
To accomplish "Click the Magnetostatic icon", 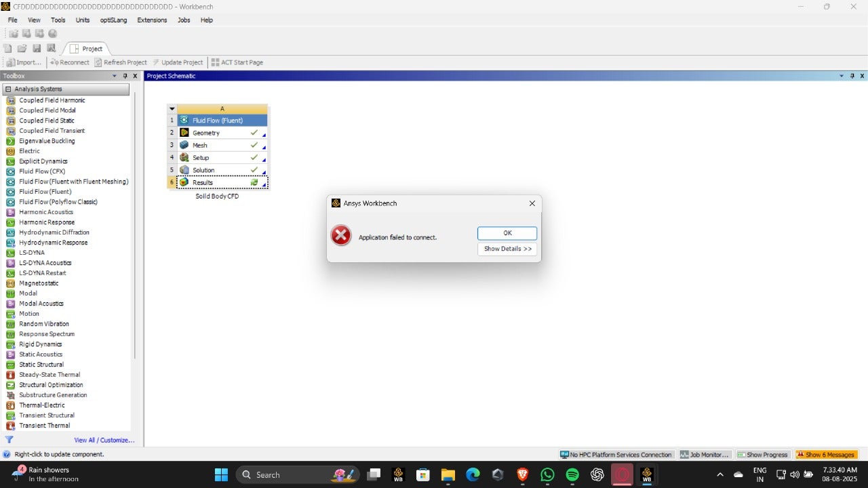I will [11, 283].
